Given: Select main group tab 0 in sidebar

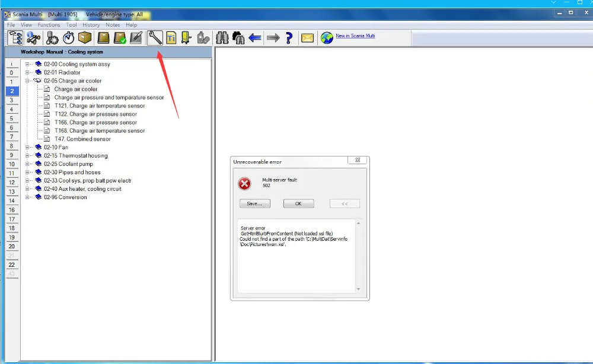Looking at the screenshot, I should 12,73.
